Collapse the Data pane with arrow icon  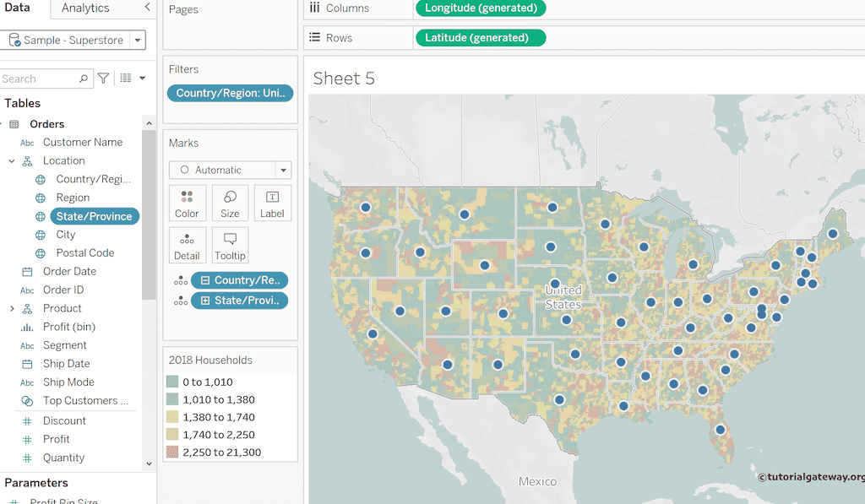pyautogui.click(x=148, y=8)
